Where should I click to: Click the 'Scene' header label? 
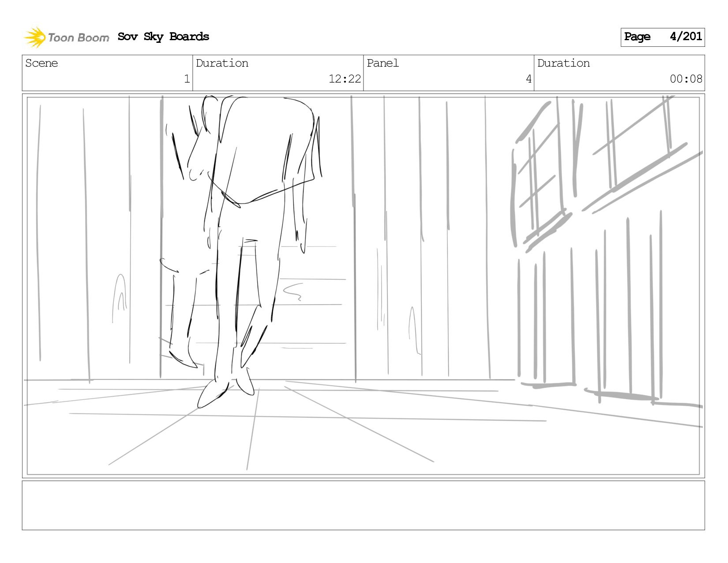pos(41,63)
